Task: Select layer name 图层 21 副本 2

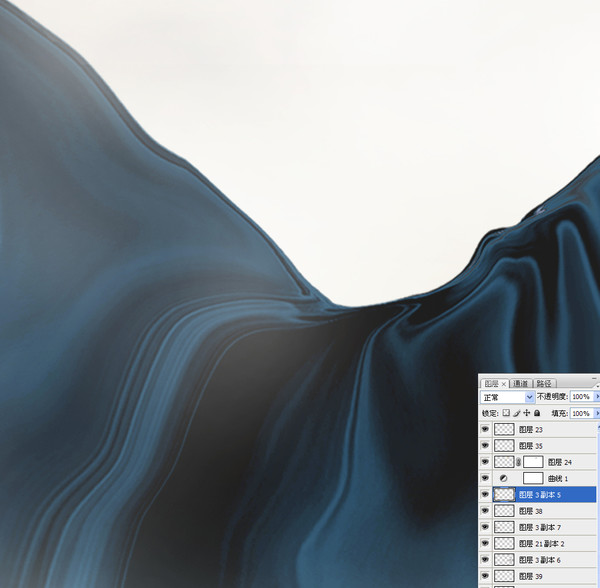Action: [542, 544]
